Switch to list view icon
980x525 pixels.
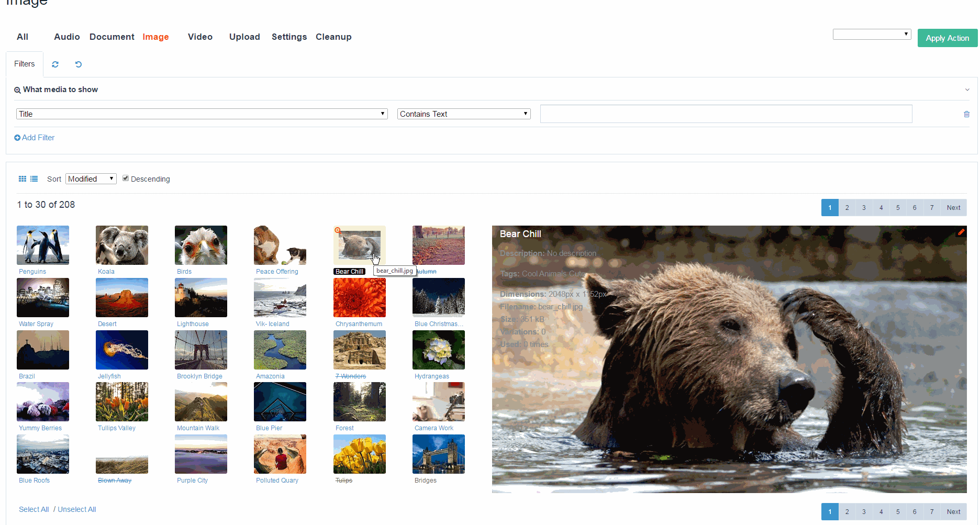[x=34, y=179]
